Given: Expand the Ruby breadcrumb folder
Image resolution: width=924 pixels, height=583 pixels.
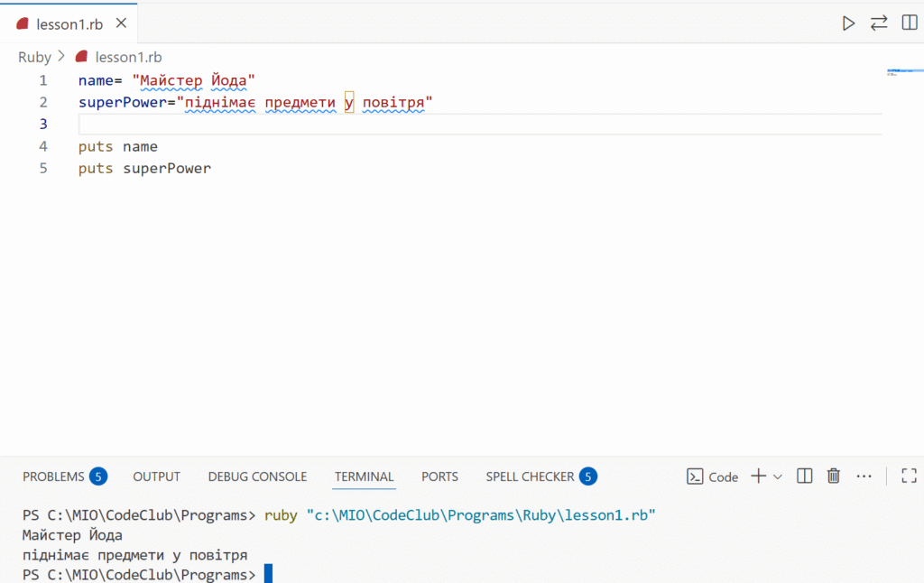Looking at the screenshot, I should point(34,57).
